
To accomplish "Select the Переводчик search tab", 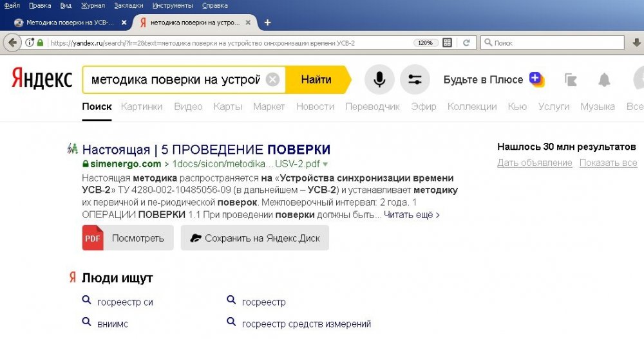I will tap(372, 107).
